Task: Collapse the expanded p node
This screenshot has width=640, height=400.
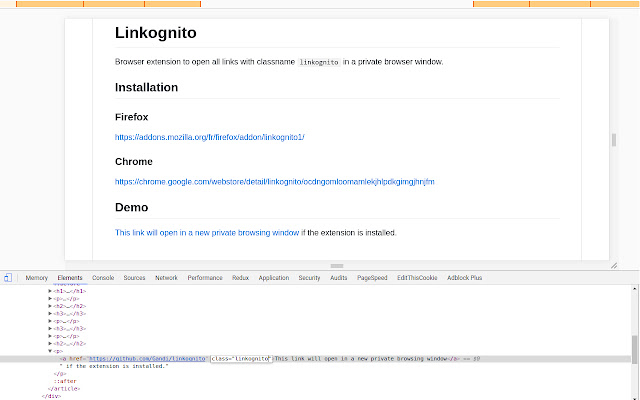Action: pos(50,351)
